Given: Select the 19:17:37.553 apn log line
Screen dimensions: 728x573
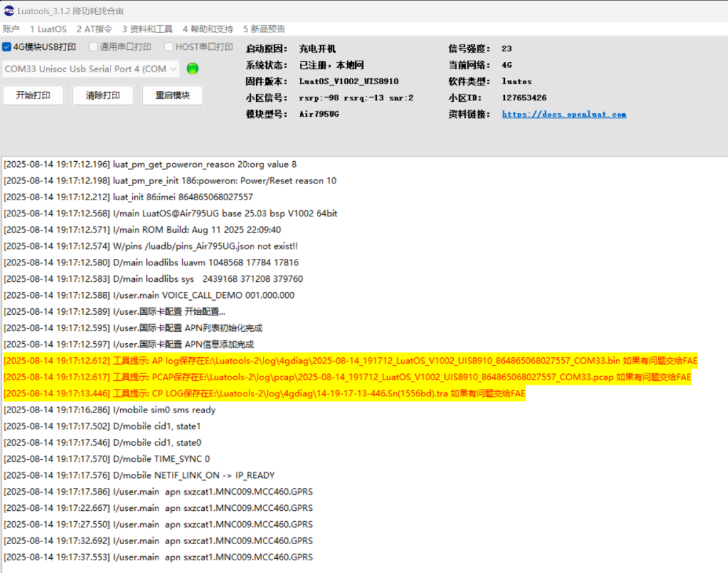Looking at the screenshot, I should (x=158, y=557).
